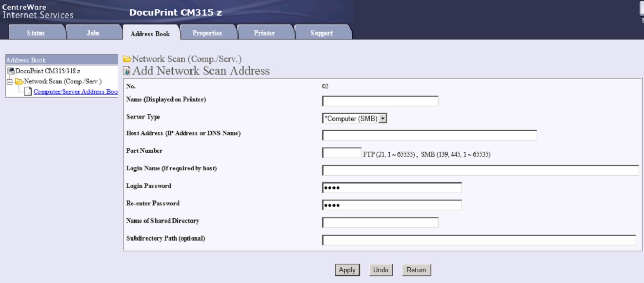Select the Address Book tab

(x=150, y=33)
